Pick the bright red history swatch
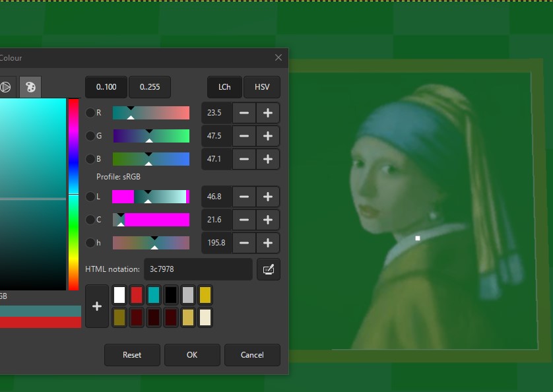The height and width of the screenshot is (392, 553). (137, 295)
